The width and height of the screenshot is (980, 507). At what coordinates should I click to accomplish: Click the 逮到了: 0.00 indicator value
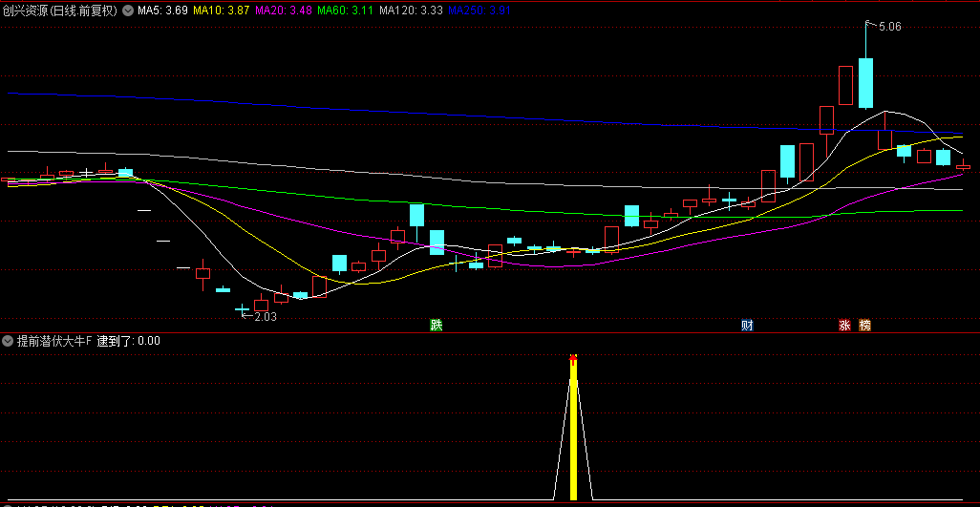click(128, 341)
